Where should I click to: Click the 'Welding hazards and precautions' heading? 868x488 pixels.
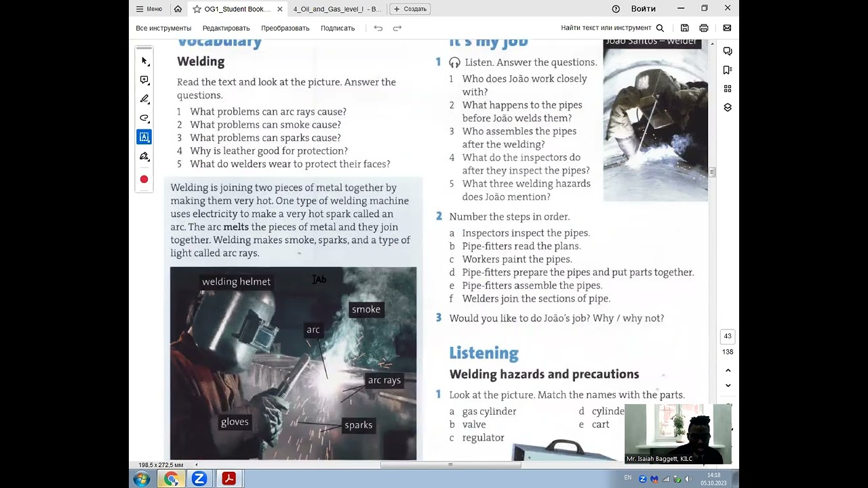[544, 374]
